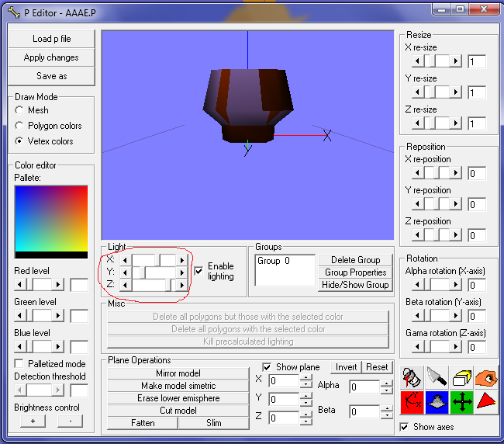Click the Z re-position value field
504x444 pixels.
point(477,235)
